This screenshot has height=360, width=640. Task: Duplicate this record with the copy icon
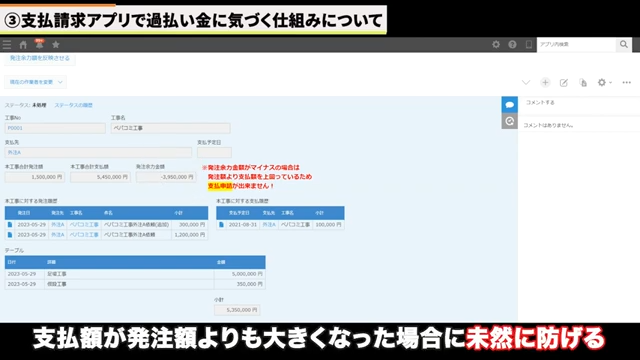[583, 82]
